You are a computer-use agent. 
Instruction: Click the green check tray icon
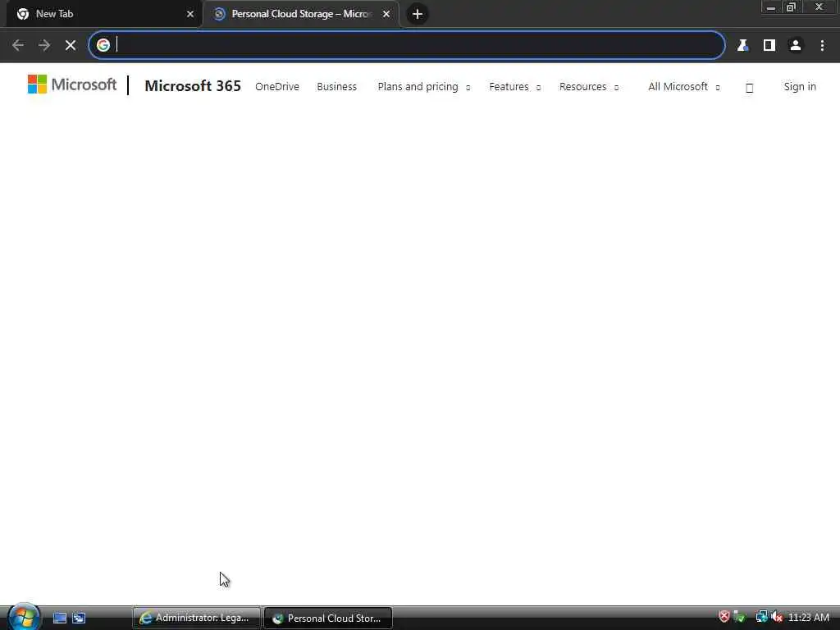pyautogui.click(x=739, y=617)
